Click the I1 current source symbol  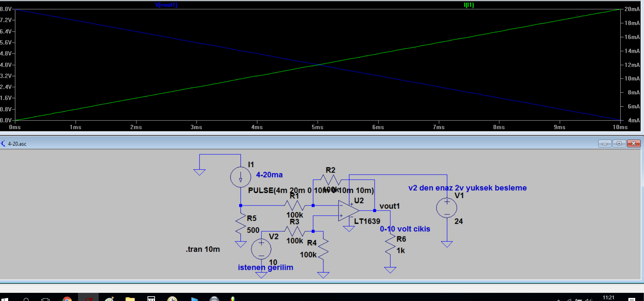coord(240,177)
